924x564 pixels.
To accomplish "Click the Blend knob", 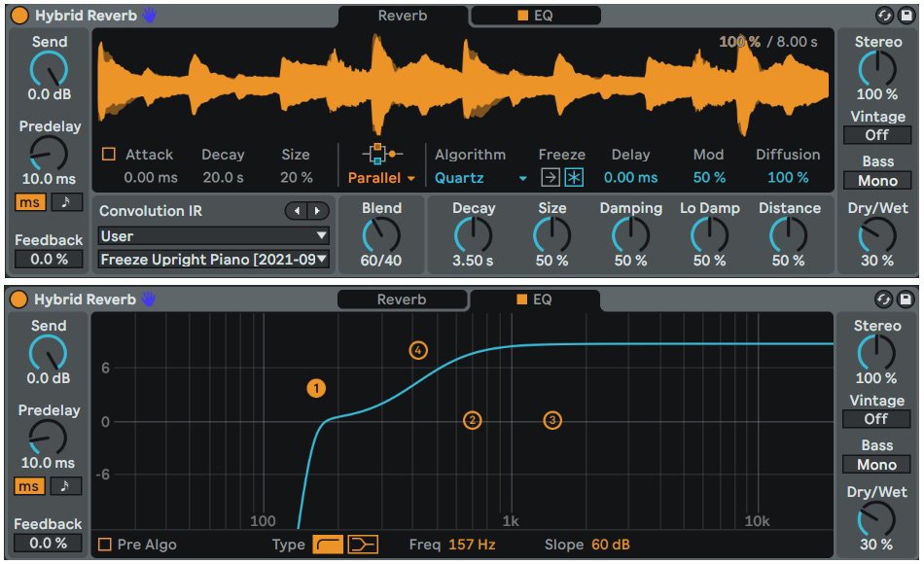I will [x=381, y=235].
